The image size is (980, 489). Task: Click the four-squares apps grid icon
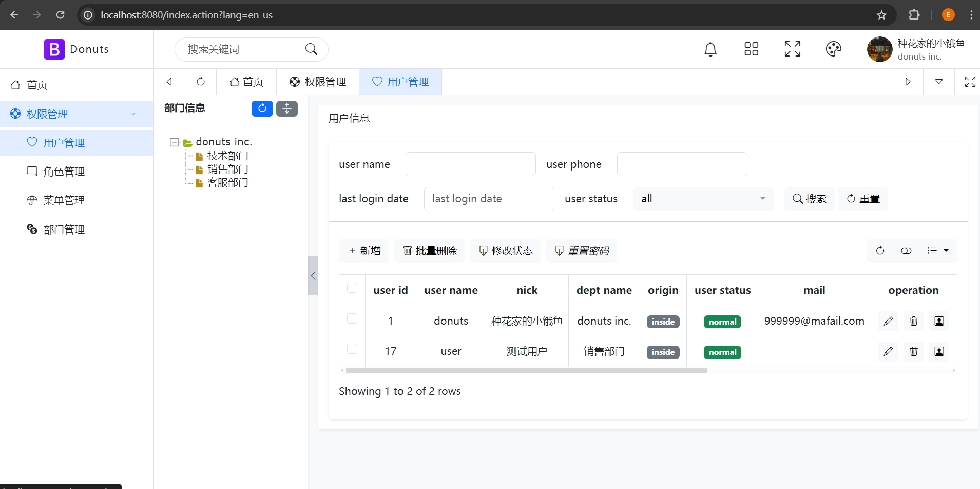pos(751,49)
